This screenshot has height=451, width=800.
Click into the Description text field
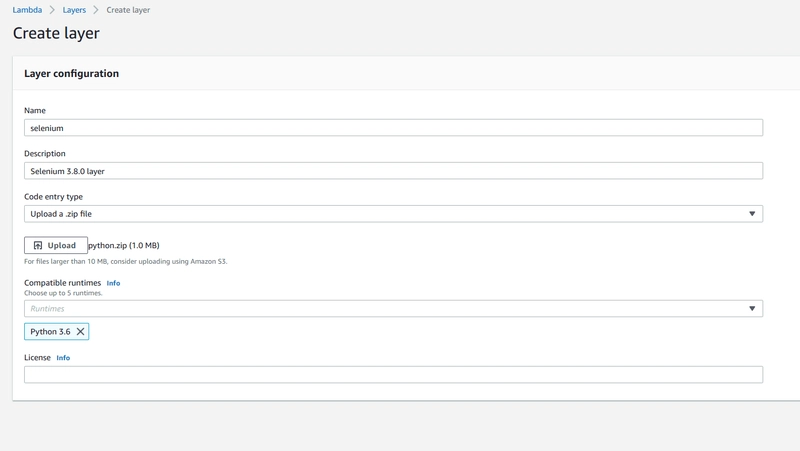point(392,171)
